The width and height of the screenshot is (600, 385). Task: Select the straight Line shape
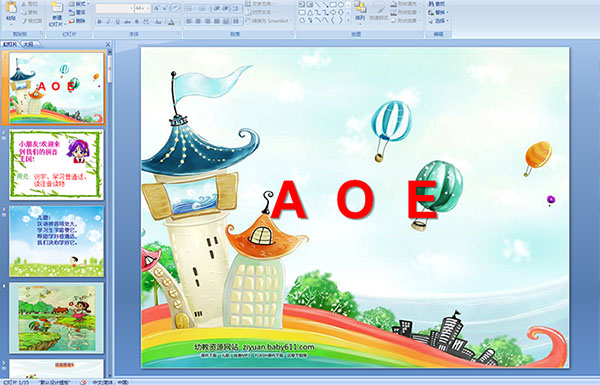318,4
